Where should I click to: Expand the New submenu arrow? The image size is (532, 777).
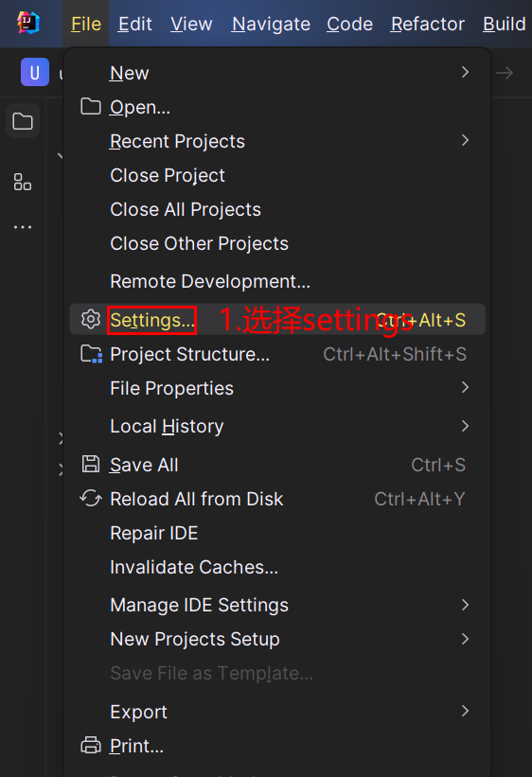pos(465,72)
